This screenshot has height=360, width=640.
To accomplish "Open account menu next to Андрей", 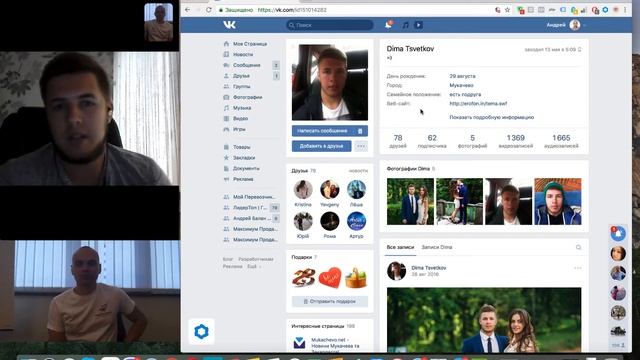I will tap(584, 25).
